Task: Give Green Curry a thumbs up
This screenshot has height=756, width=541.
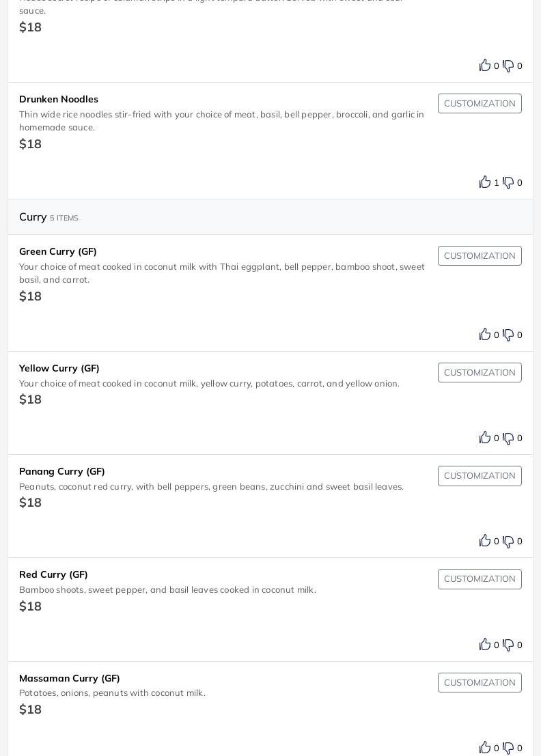Action: pos(485,334)
